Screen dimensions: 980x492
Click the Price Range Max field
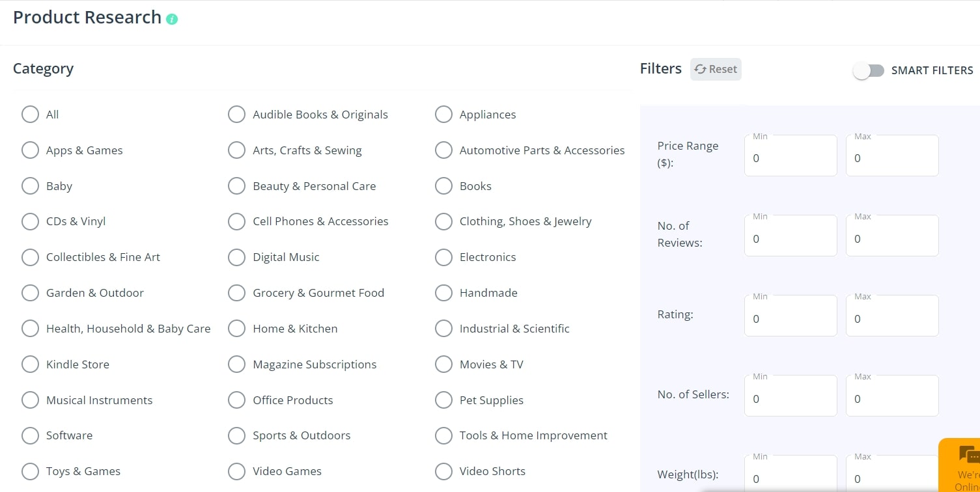(892, 156)
